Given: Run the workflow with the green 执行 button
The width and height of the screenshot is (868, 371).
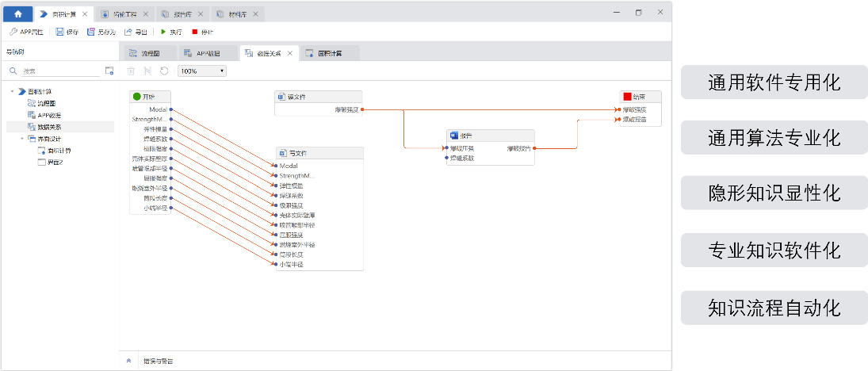Looking at the screenshot, I should coord(163,32).
